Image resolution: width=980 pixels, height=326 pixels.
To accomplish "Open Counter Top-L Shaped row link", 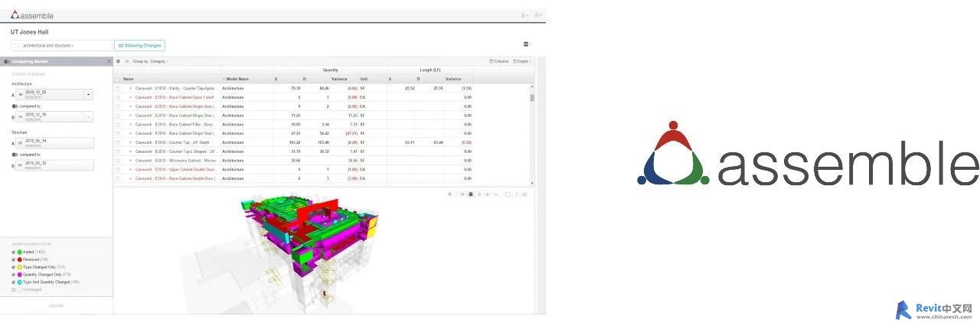I will [178, 152].
